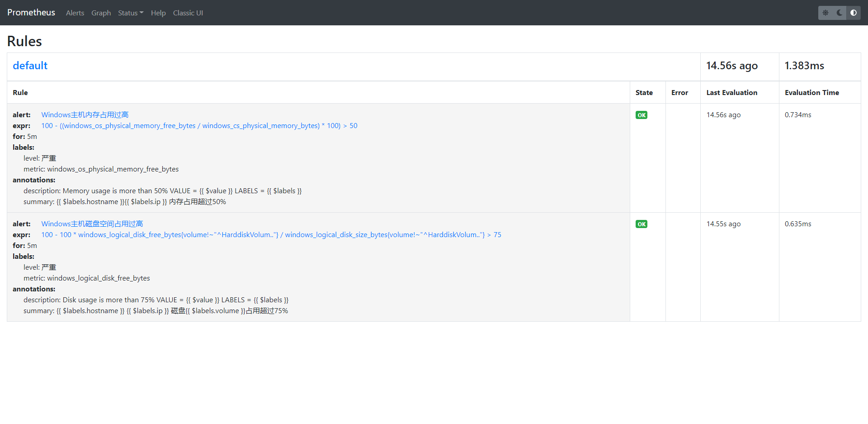Viewport: 868px width, 424px height.
Task: Switch to Classic UI
Action: [x=188, y=13]
